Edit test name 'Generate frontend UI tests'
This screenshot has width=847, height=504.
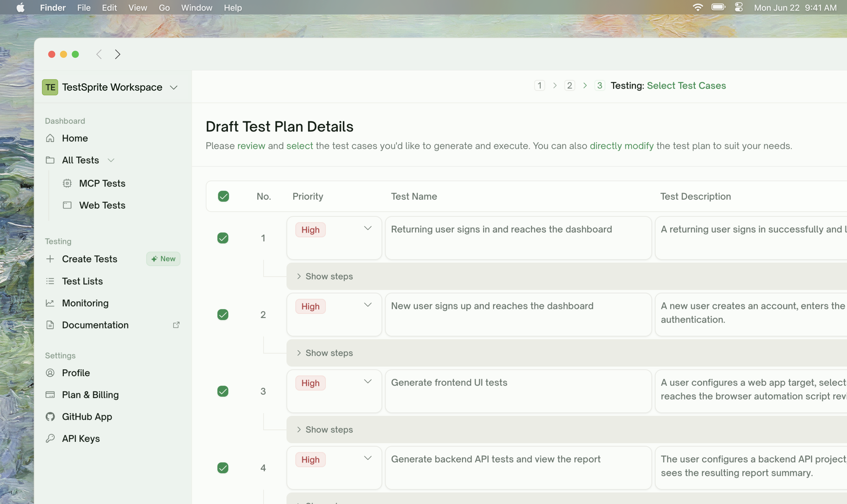[518, 391]
